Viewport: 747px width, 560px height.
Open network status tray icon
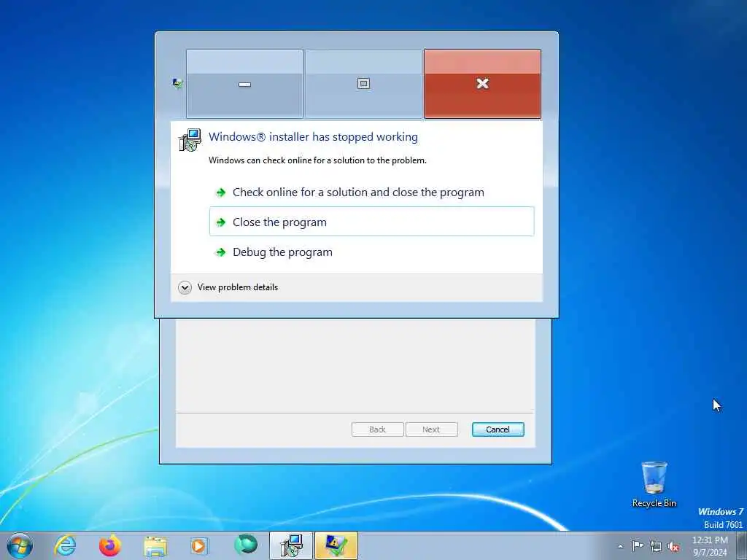click(x=656, y=547)
